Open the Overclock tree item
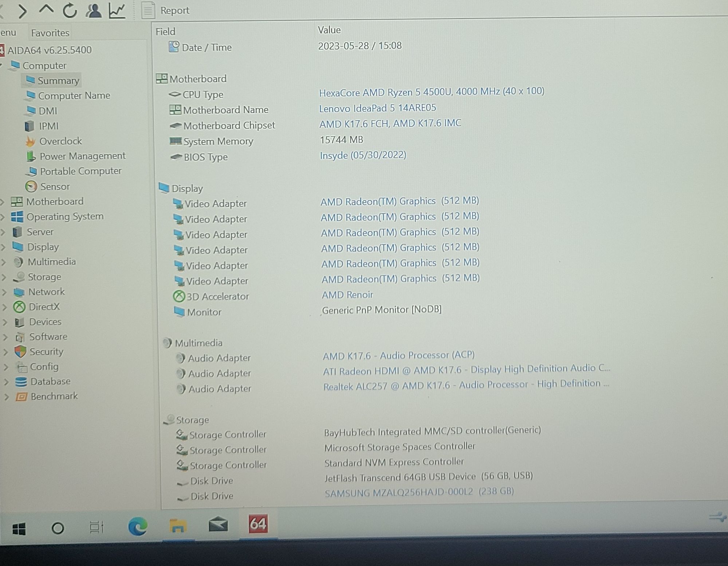The image size is (728, 566). point(60,141)
